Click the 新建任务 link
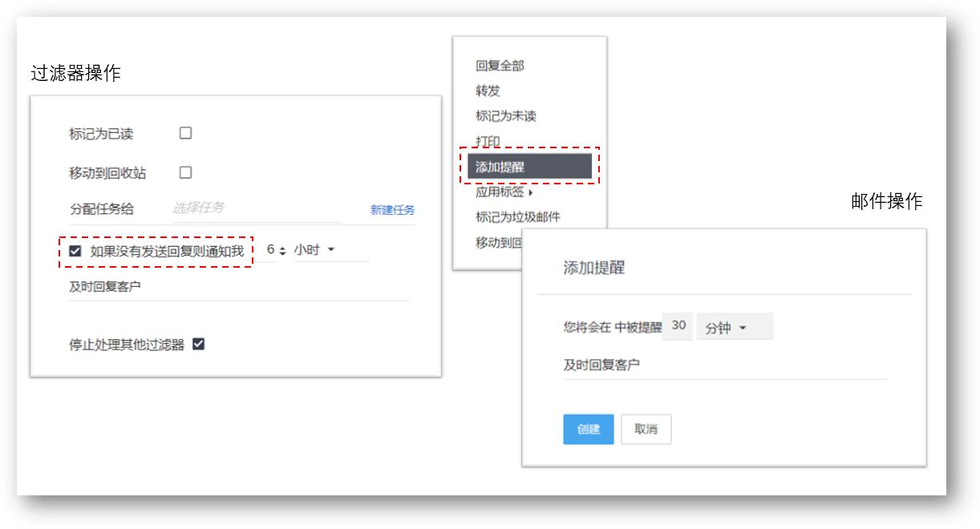The image size is (980, 529). pyautogui.click(x=392, y=210)
